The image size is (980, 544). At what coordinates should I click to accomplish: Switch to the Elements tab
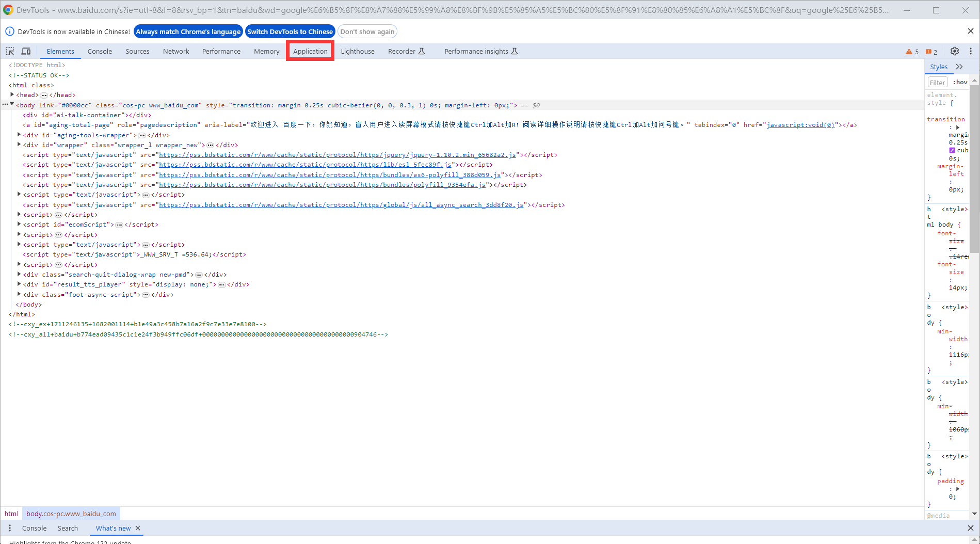(60, 51)
